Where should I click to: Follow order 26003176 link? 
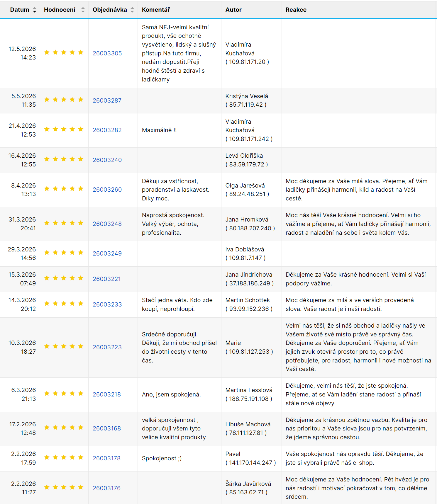click(107, 488)
